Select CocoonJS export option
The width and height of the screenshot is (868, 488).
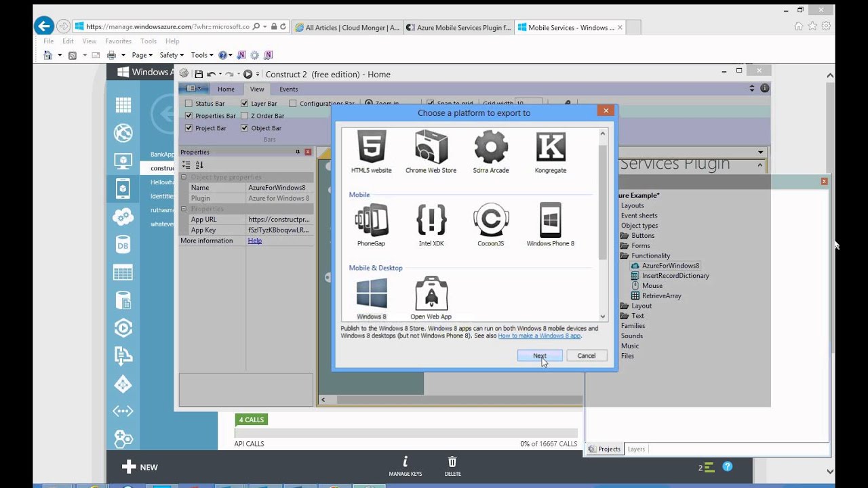pos(490,225)
